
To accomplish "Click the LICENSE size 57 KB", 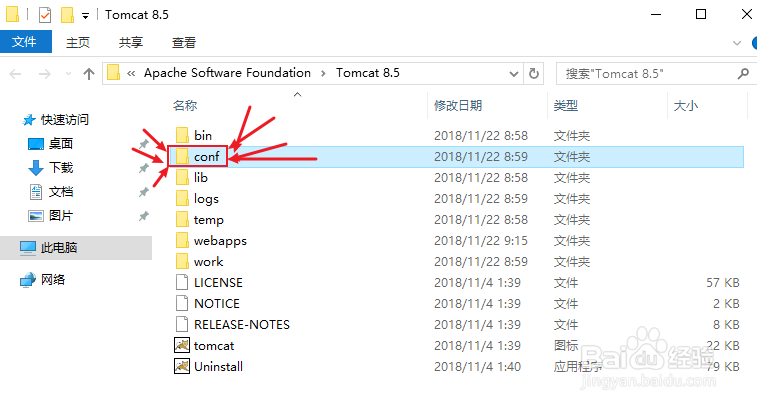I will (723, 282).
